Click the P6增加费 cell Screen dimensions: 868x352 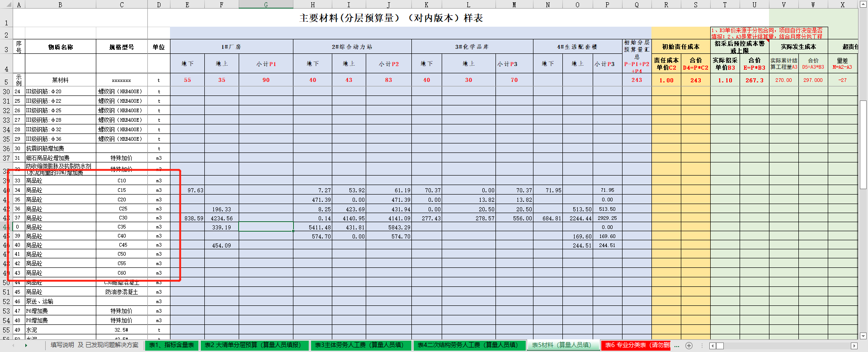[x=61, y=311]
